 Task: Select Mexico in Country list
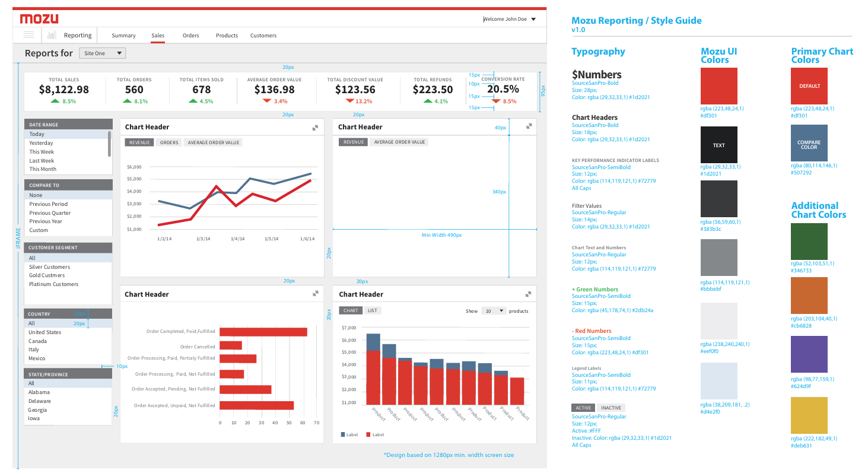coord(68,358)
